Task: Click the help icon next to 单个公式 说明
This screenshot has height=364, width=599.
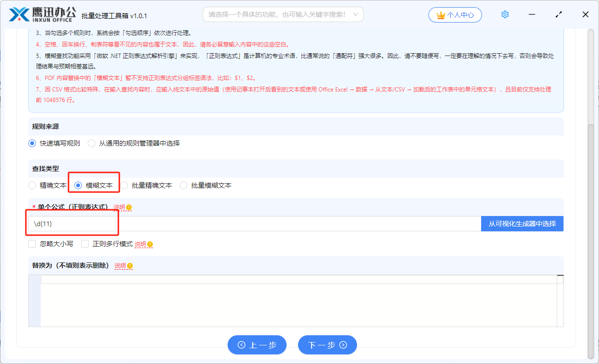Action: [x=128, y=207]
